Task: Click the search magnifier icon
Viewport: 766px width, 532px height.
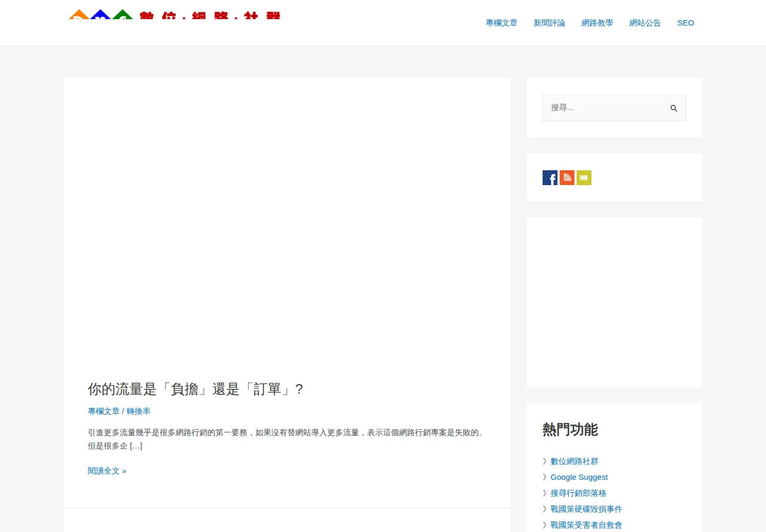Action: point(673,108)
